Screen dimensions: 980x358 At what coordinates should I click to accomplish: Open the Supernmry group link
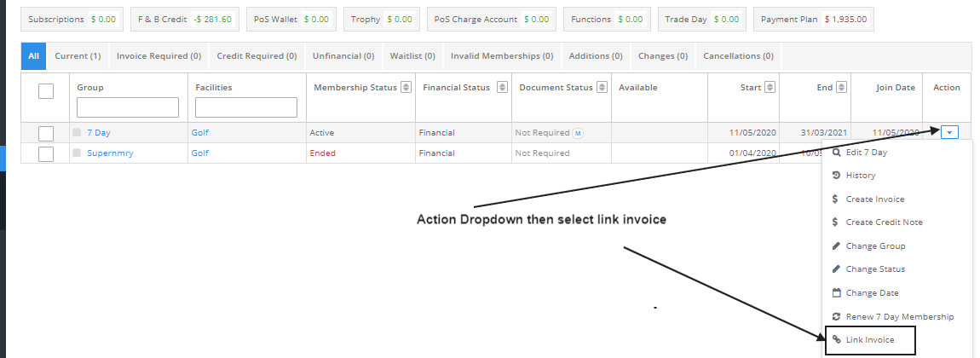point(110,153)
